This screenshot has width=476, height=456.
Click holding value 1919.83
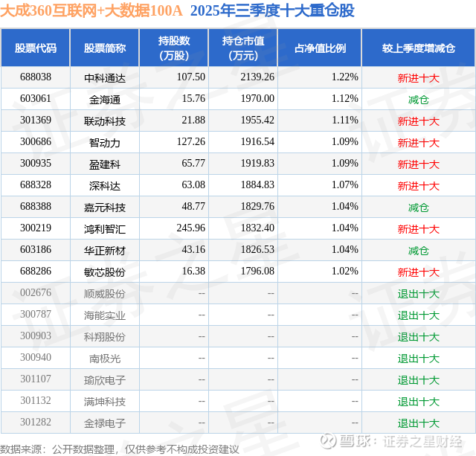[257, 163]
